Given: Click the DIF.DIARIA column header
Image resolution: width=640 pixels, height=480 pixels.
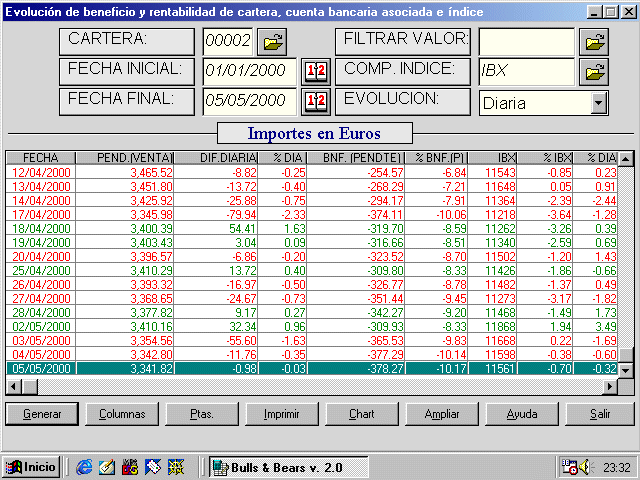Looking at the screenshot, I should pyautogui.click(x=216, y=158).
